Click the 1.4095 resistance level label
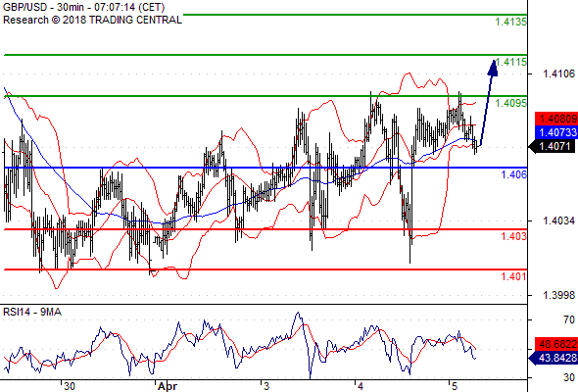 tap(511, 103)
